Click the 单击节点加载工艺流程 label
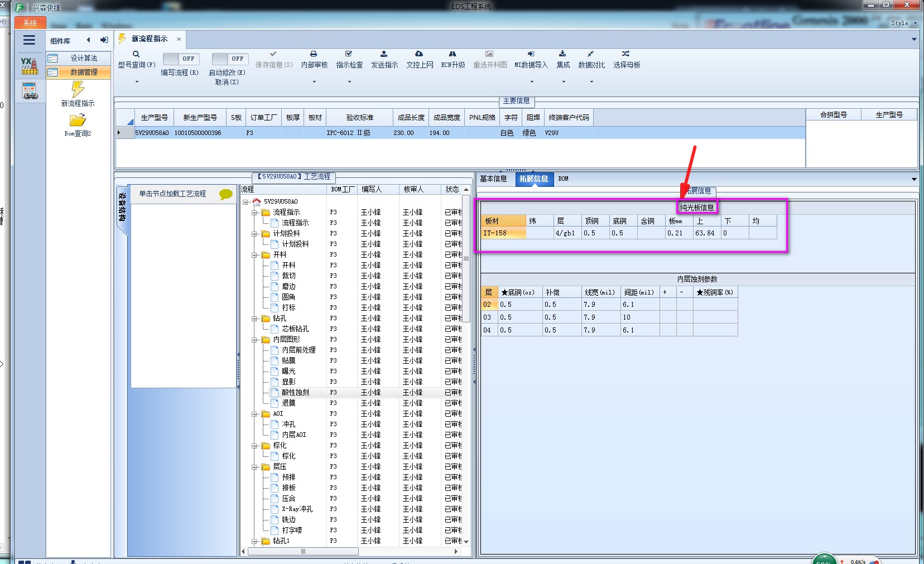This screenshot has height=564, width=924. pyautogui.click(x=172, y=194)
